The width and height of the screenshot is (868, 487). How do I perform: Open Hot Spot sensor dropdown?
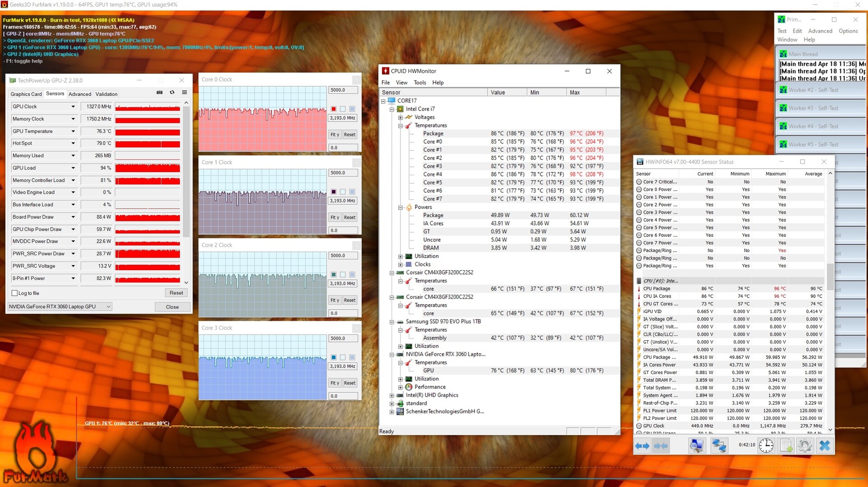(73, 143)
